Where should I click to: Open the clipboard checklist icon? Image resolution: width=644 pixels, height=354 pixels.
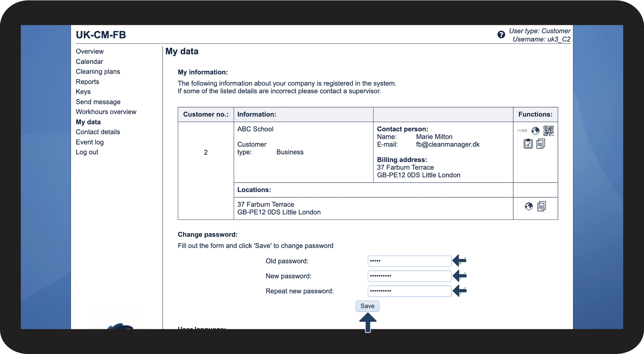[x=528, y=144]
